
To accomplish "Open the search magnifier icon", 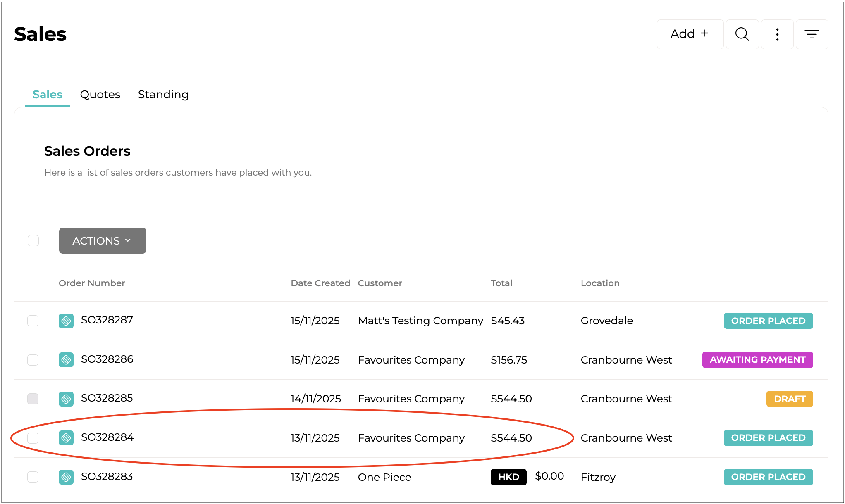I will (742, 34).
